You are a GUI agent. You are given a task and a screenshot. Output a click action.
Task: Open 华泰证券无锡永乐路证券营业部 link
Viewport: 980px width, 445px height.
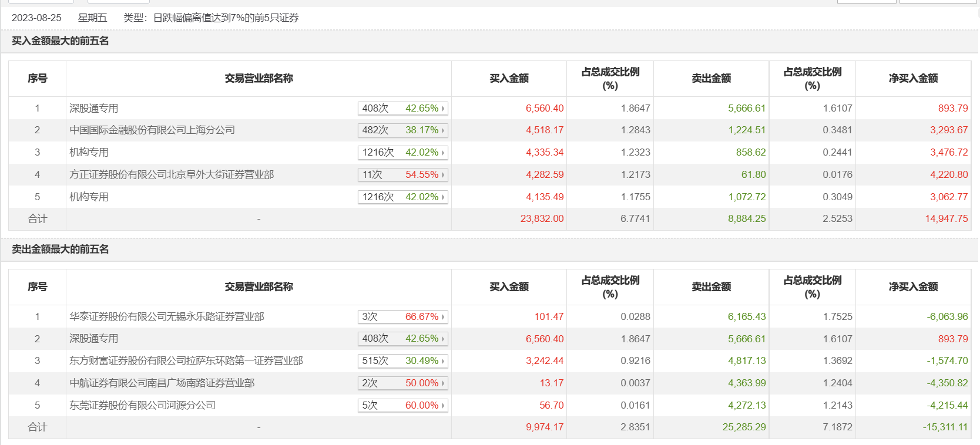[167, 317]
